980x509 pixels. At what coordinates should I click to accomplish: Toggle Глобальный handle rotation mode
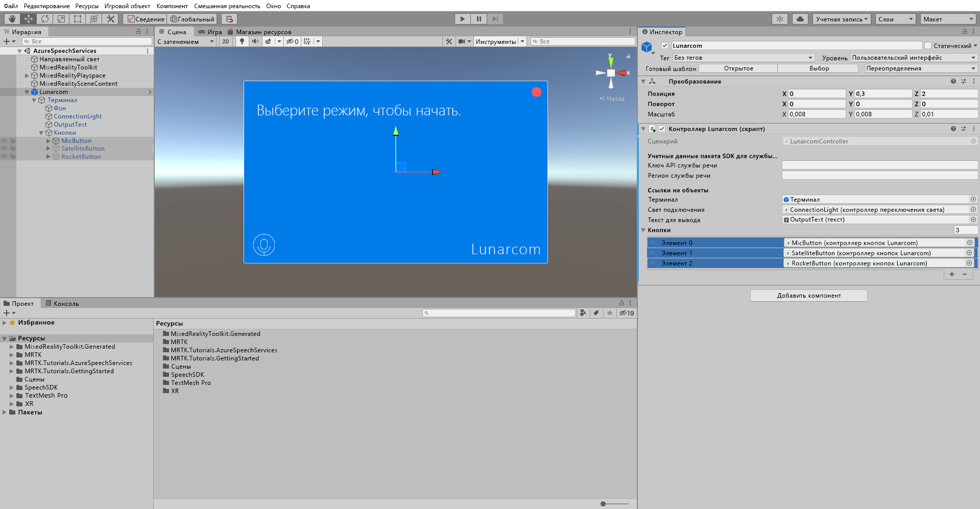coord(193,19)
